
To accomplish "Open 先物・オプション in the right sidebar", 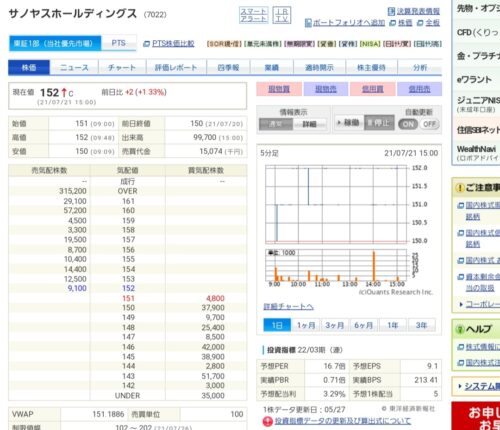I will click(477, 9).
